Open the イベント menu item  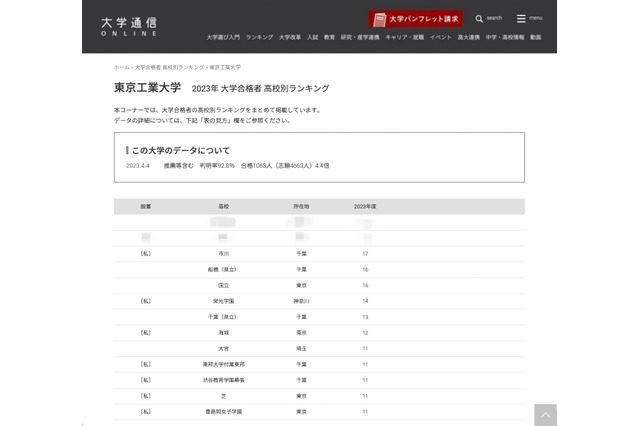click(440, 36)
